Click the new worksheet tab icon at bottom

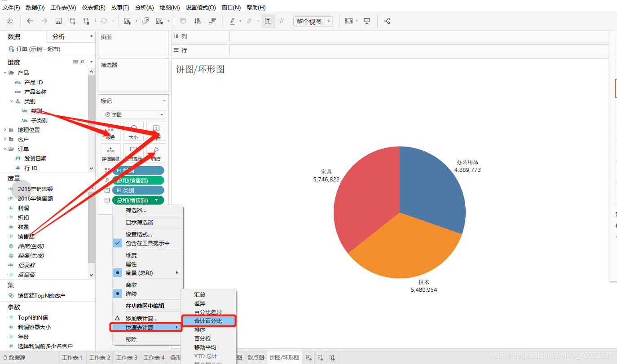[308, 358]
